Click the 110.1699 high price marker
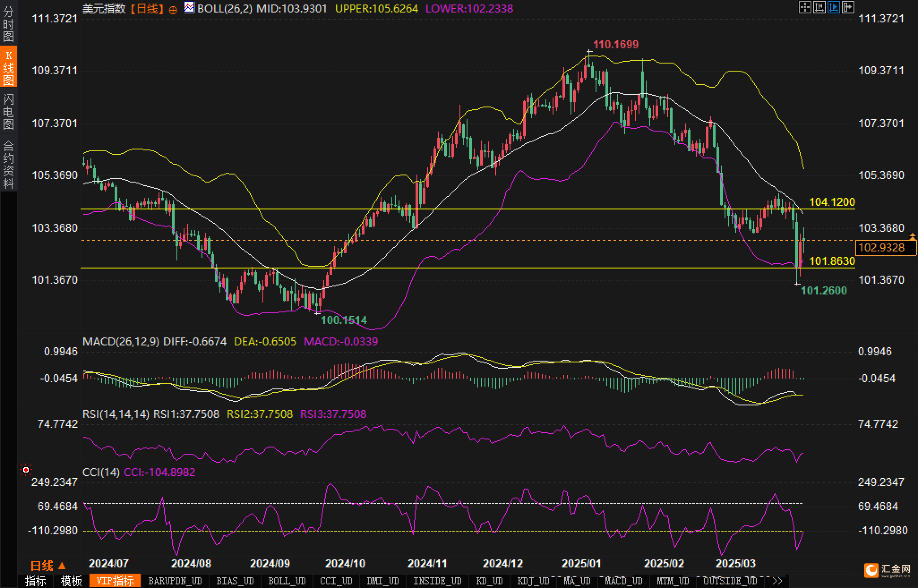Viewport: 918px width, 588px height. pos(616,44)
